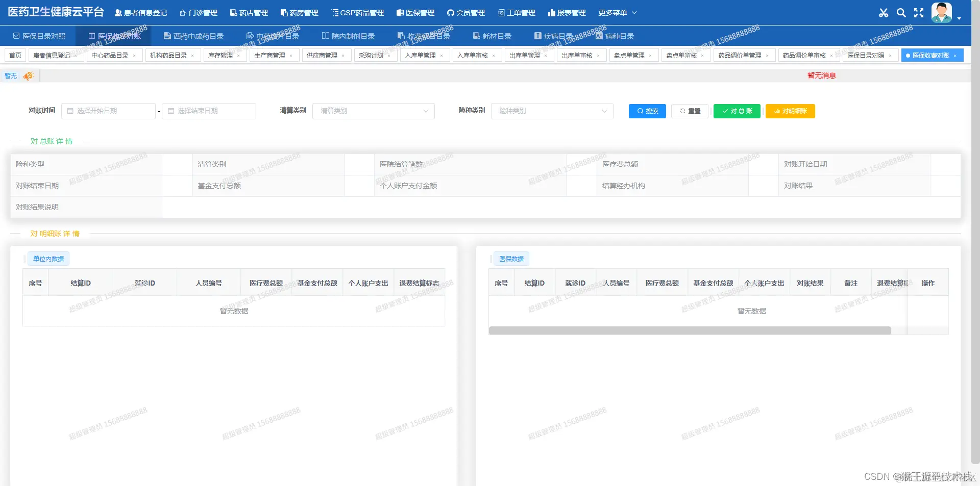This screenshot has height=486, width=980.
Task: Close the 中心药品目录 tab with its x
Action: point(134,56)
